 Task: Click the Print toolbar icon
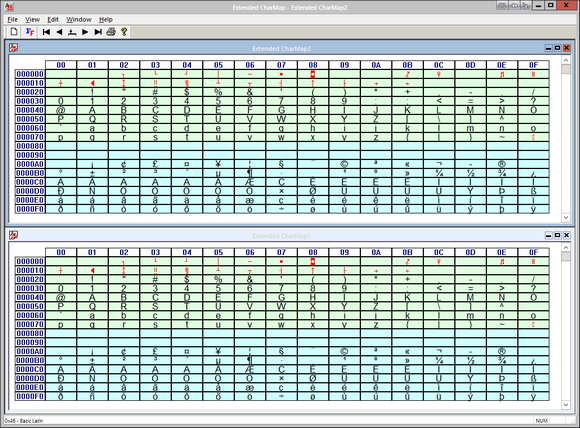tap(111, 32)
